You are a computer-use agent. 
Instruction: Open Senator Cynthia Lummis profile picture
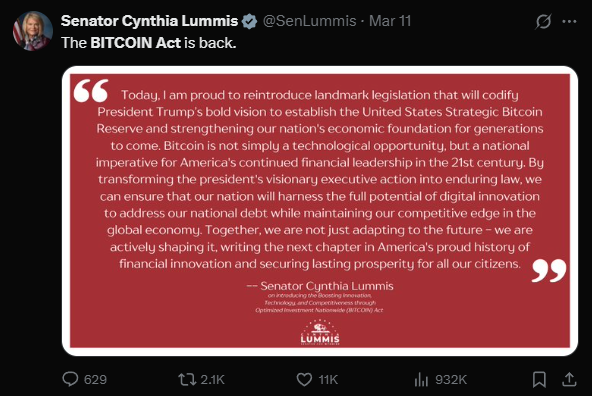pos(33,31)
